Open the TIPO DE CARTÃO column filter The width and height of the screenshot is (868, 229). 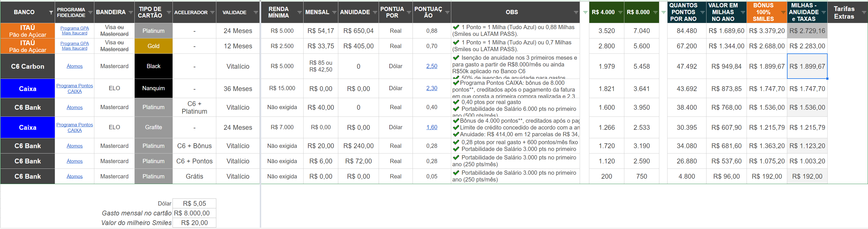pos(169,12)
